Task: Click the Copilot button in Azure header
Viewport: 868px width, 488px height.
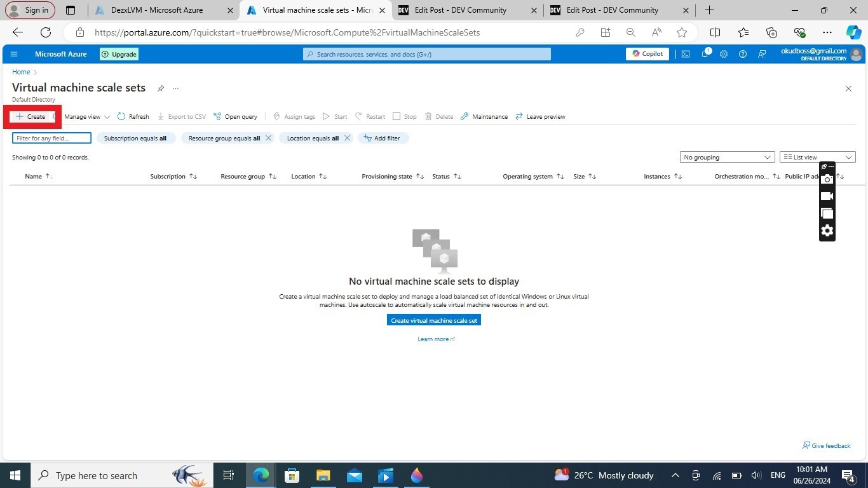Action: coord(648,54)
